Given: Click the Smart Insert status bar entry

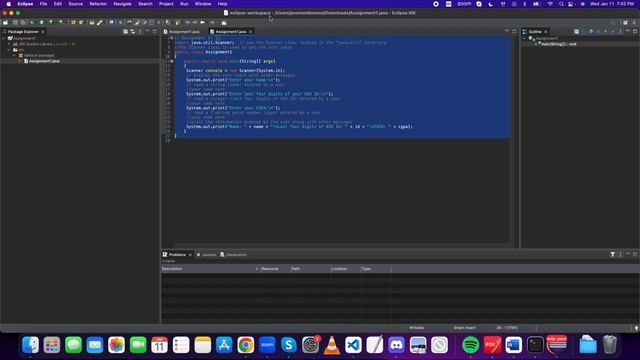Looking at the screenshot, I should pos(464,328).
